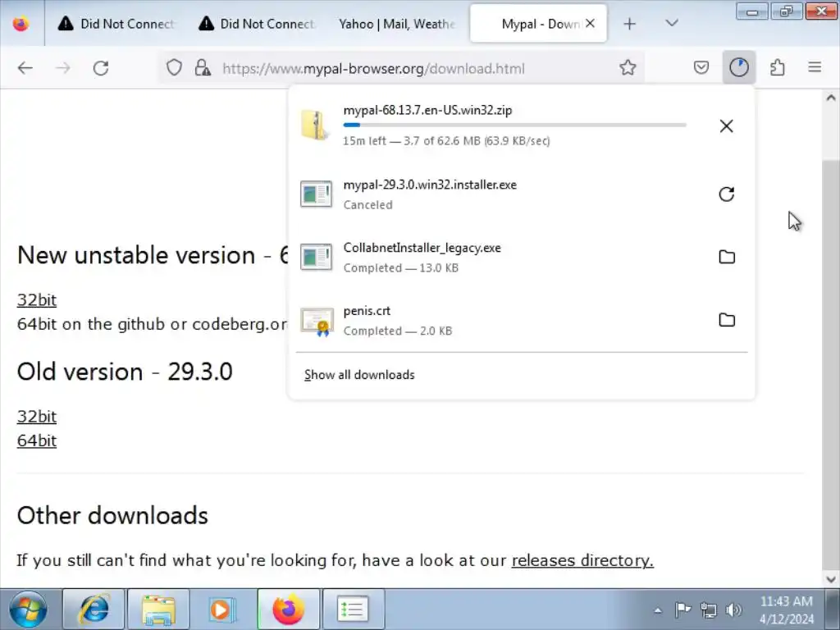Save the page to Pocket
Screen dimensions: 840x630
[x=701, y=67]
